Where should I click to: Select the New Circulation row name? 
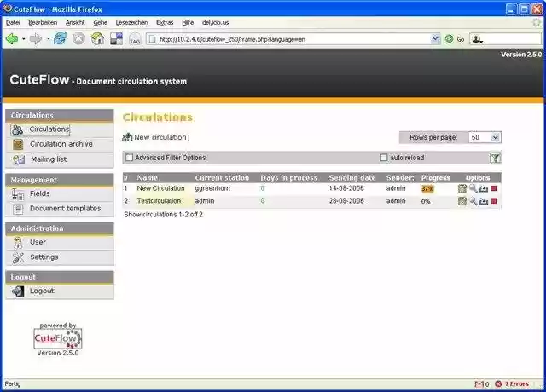161,188
